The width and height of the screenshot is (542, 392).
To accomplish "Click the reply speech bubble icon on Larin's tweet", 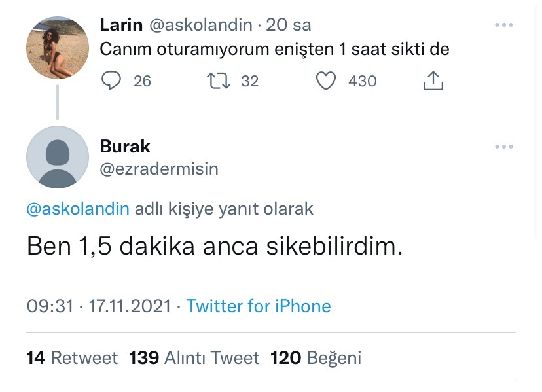I will [x=113, y=80].
